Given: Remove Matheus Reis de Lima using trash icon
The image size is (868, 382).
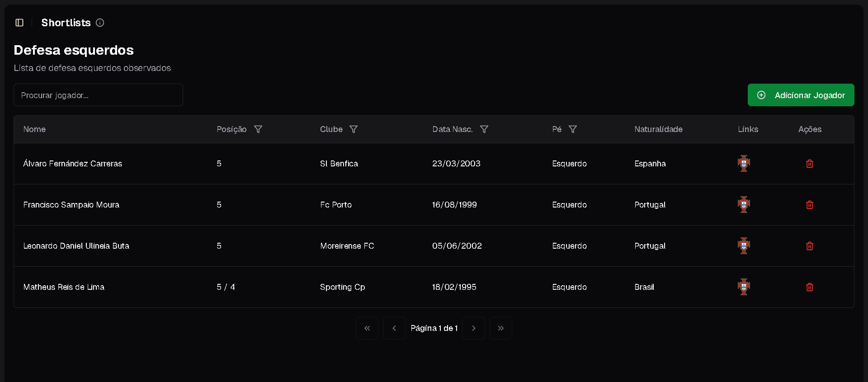Looking at the screenshot, I should (809, 287).
